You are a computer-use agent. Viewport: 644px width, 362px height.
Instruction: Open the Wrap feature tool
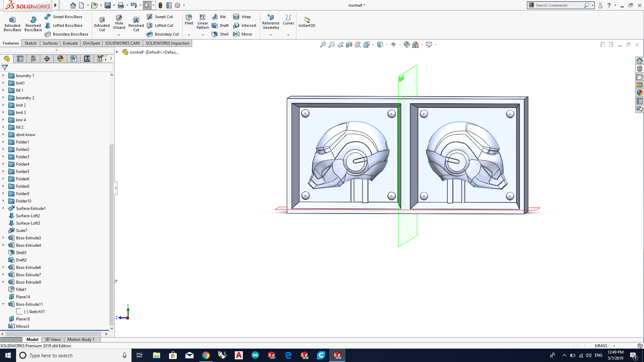coord(242,17)
